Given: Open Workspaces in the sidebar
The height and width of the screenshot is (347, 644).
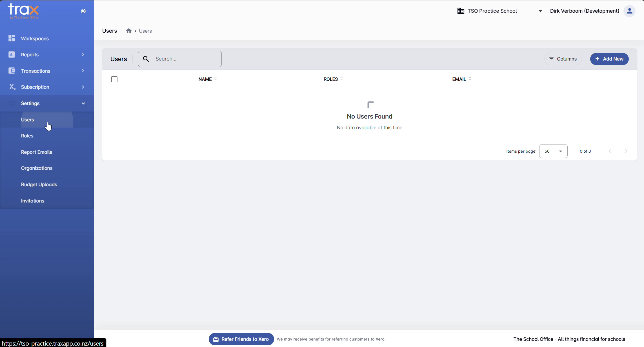Looking at the screenshot, I should 47,38.
